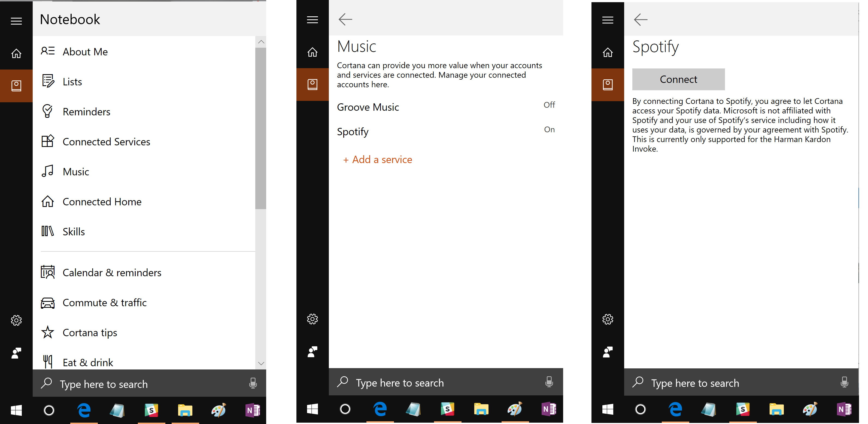868x424 pixels.
Task: Click On status of Spotify
Action: (549, 130)
